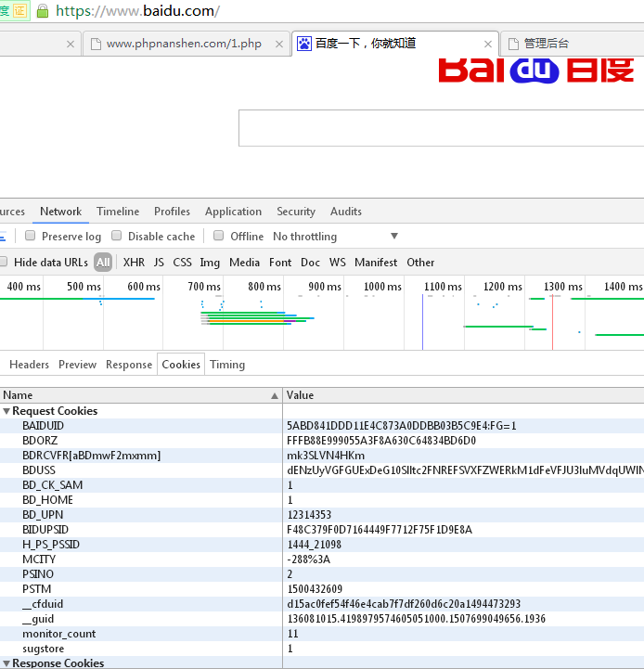Image resolution: width=644 pixels, height=669 pixels.
Task: Filter requests by JS
Action: (159, 263)
